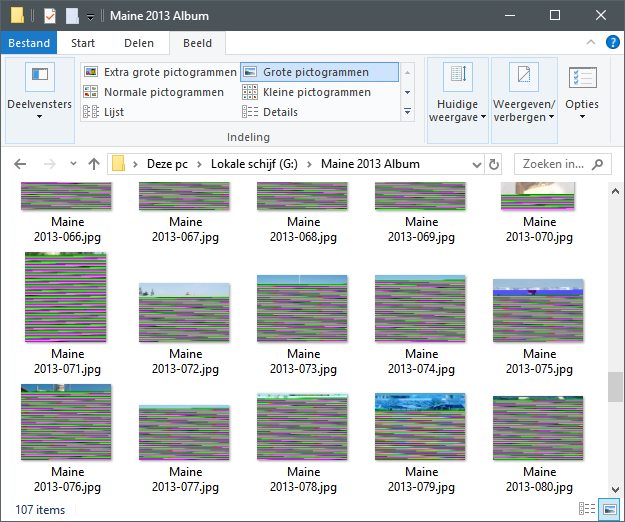The width and height of the screenshot is (625, 522).
Task: Click Maine 2013 Album breadcrumb
Action: tap(370, 164)
